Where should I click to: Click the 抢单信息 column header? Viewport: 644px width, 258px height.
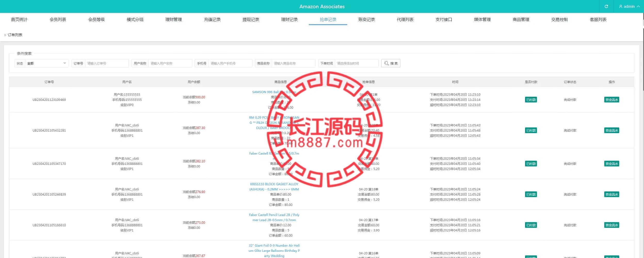click(368, 82)
